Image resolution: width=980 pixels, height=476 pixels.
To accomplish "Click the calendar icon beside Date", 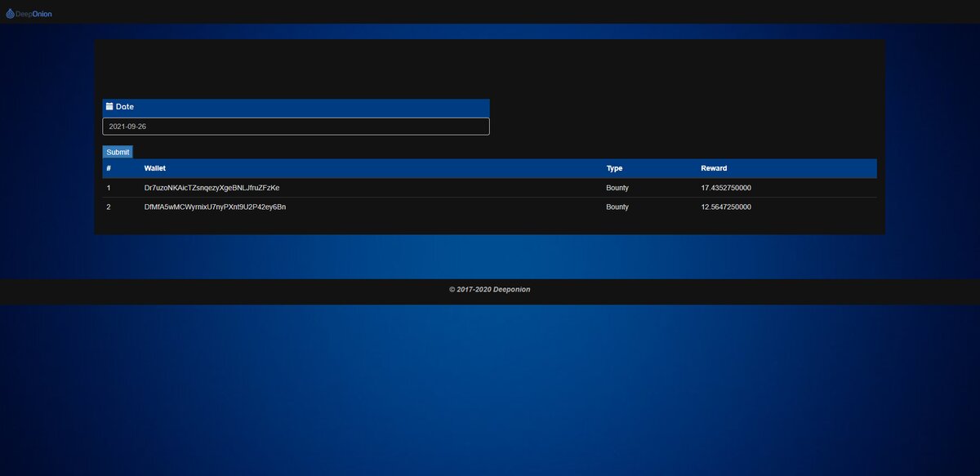I will [x=109, y=106].
